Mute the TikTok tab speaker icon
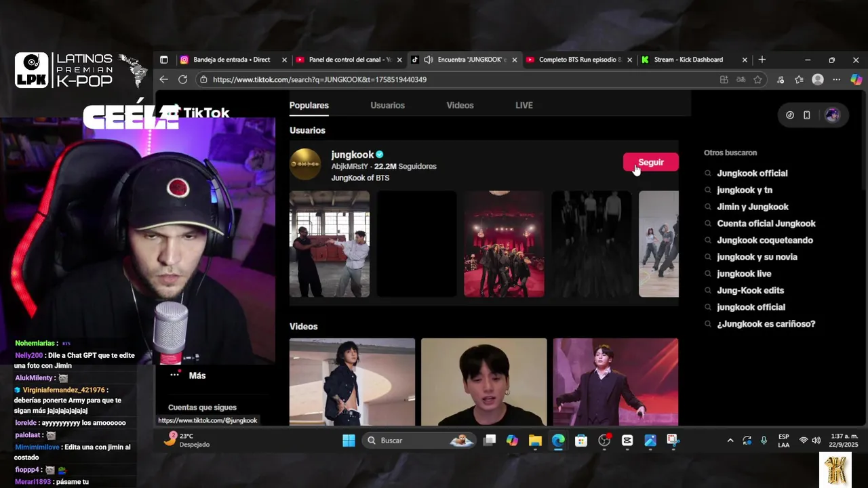Image resolution: width=868 pixels, height=488 pixels. tap(428, 60)
